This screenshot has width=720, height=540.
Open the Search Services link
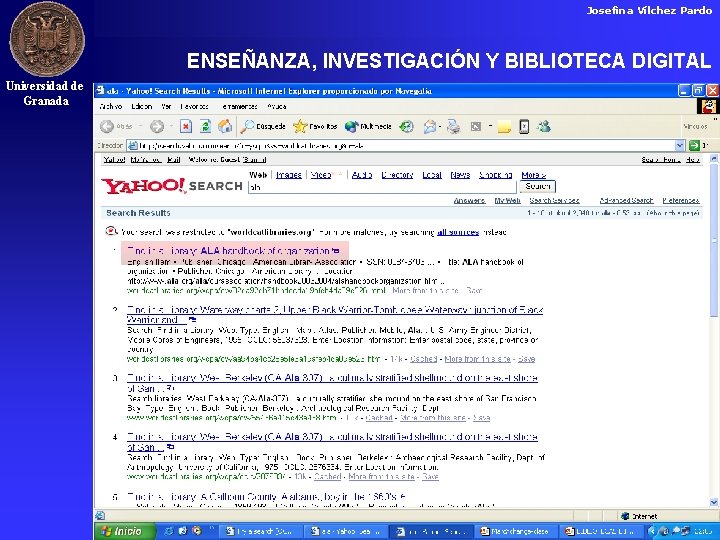point(554,201)
